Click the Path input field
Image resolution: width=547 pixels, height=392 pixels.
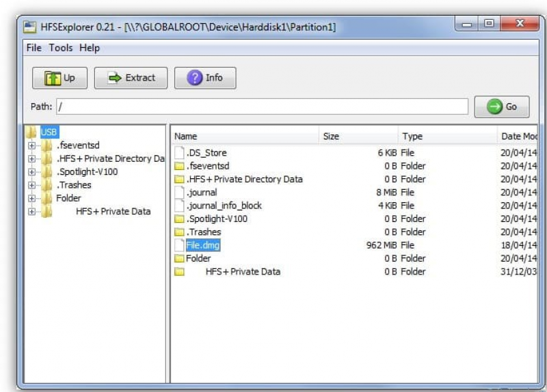pos(263,107)
